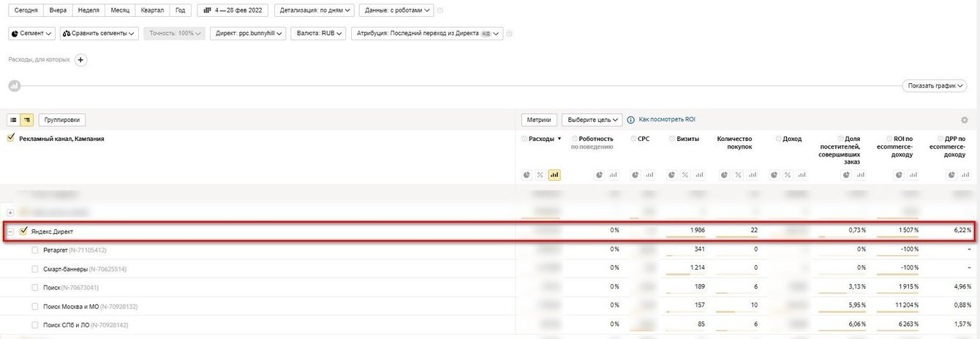The height and width of the screenshot is (339, 980).
Task: Select the bar chart icon under ДРР column
Action: [x=965, y=175]
